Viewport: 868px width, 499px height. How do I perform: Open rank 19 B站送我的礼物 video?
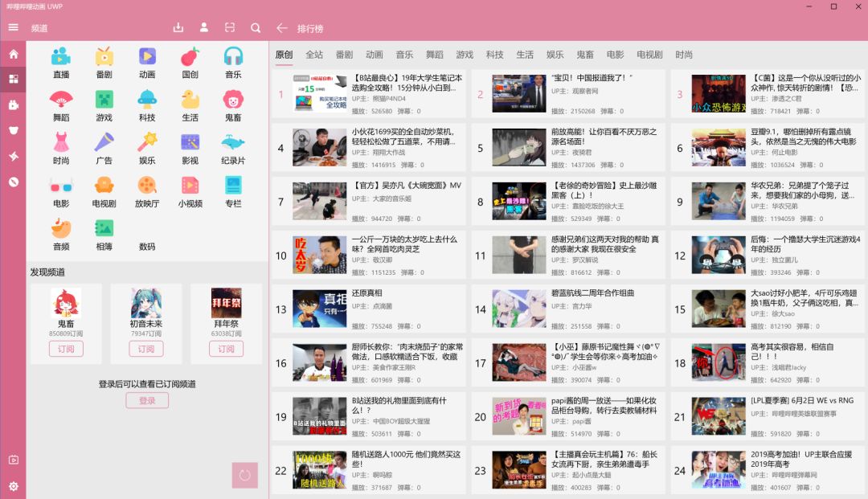(x=369, y=416)
